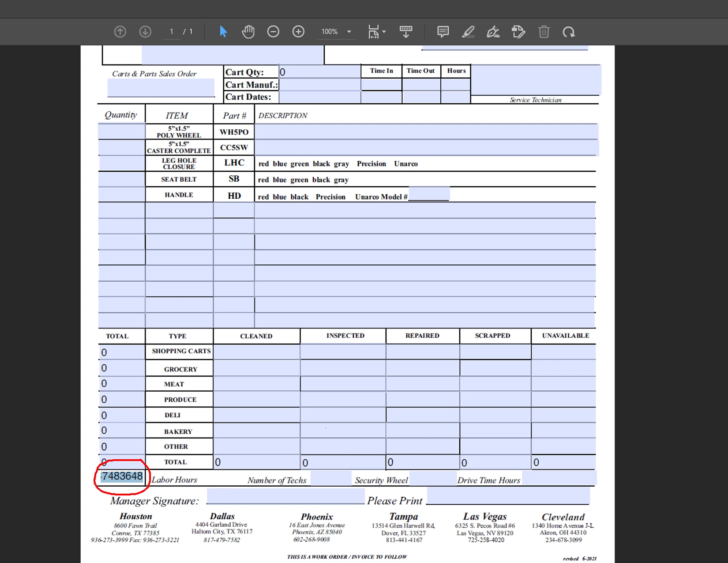This screenshot has width=728, height=563.
Task: Click the stamp edit tool
Action: (x=518, y=32)
